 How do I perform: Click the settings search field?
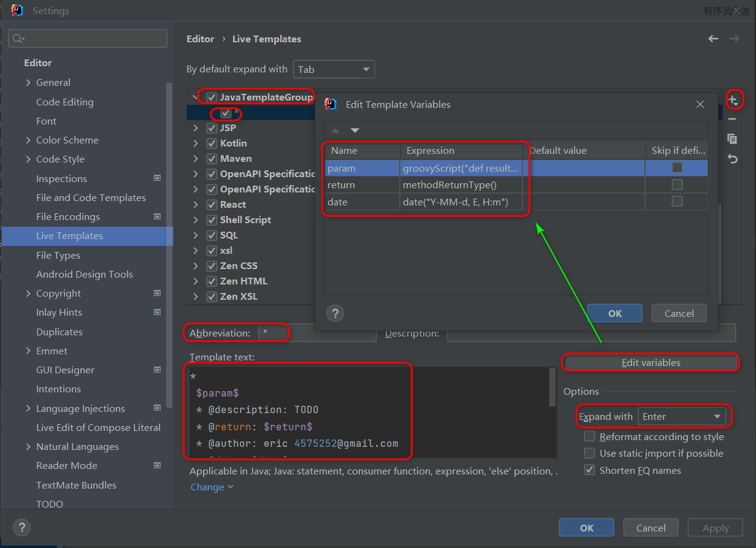[92, 39]
